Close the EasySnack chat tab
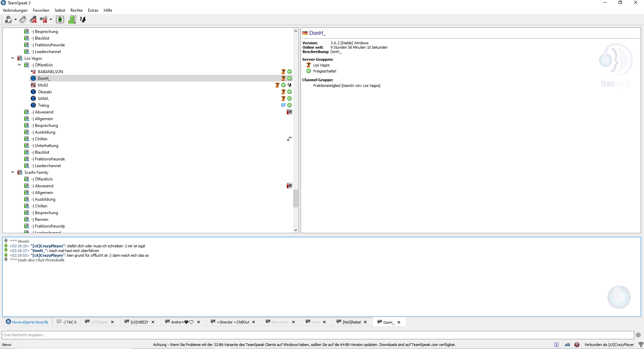 pyautogui.click(x=293, y=322)
